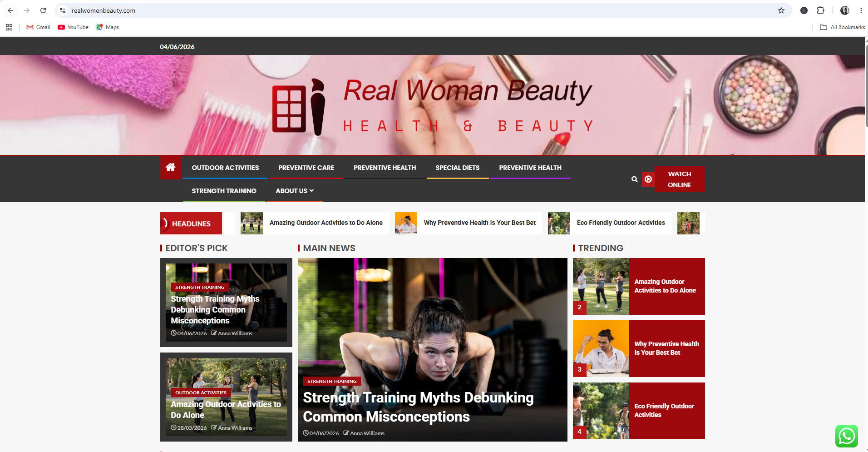868x452 pixels.
Task: Click the browser forward arrow
Action: click(x=27, y=10)
